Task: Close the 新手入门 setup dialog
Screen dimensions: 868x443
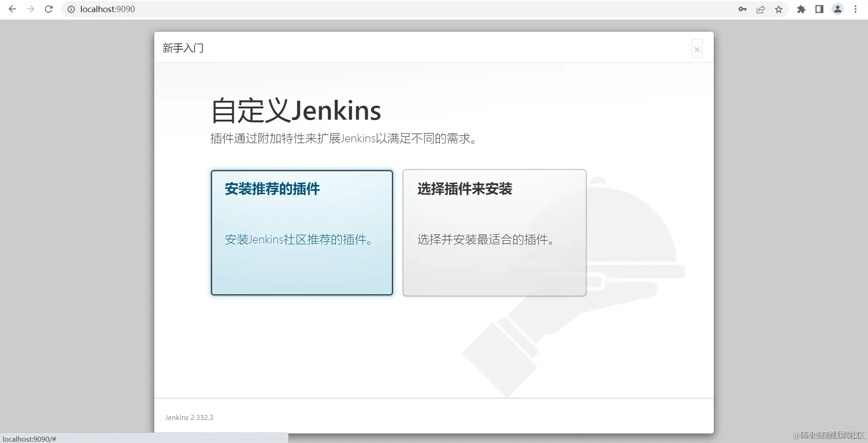Action: 697,49
